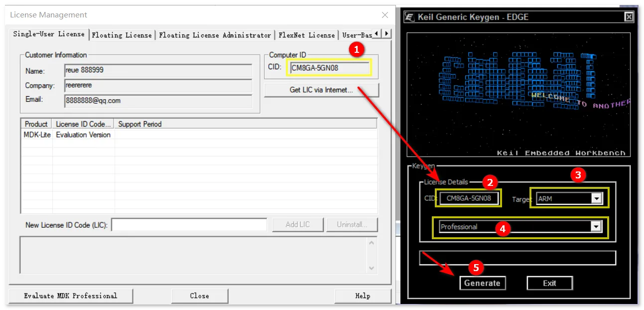644x310 pixels.
Task: Click Get LIC via Internet button
Action: (x=321, y=90)
